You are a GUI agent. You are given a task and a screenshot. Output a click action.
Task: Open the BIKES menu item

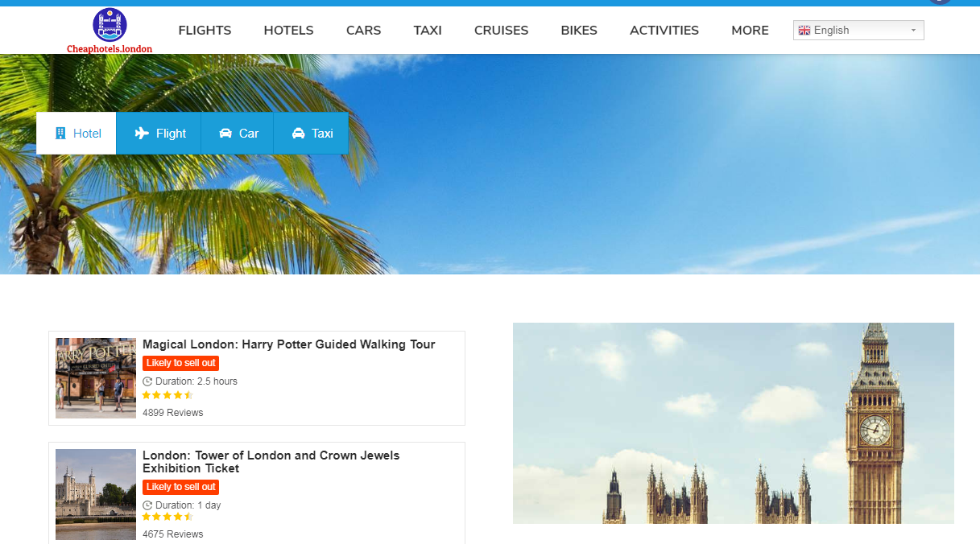pos(579,31)
